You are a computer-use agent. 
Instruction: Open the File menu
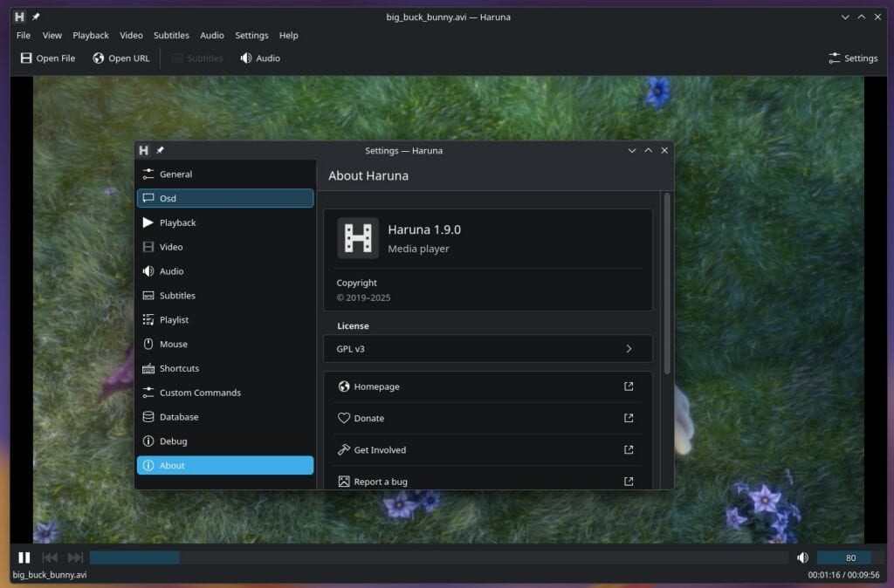(24, 35)
